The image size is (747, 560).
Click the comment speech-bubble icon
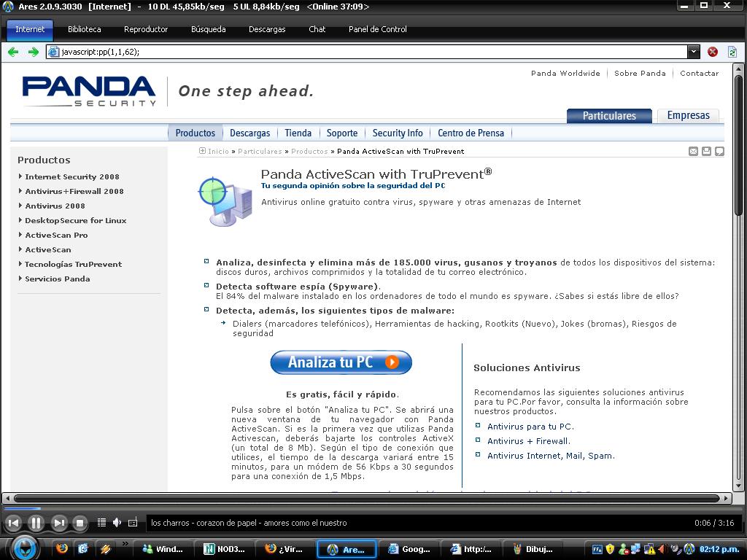[x=719, y=151]
